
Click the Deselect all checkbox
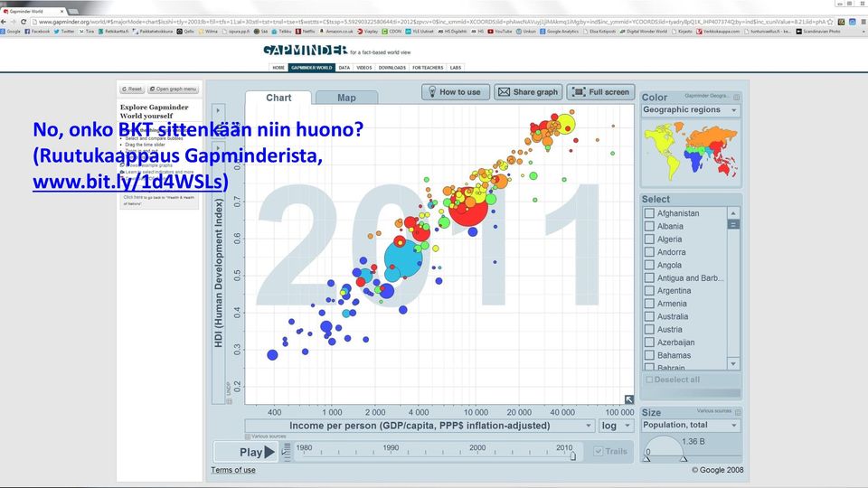(649, 380)
